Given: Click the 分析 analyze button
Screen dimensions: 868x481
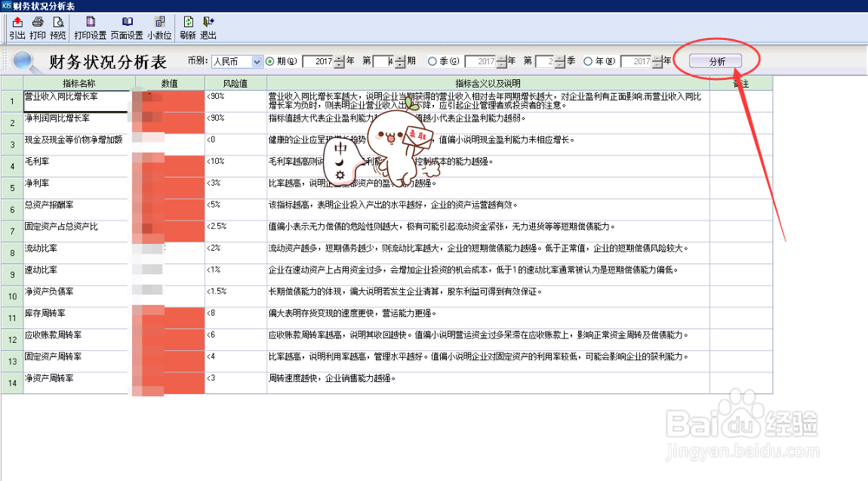Looking at the screenshot, I should (x=716, y=62).
